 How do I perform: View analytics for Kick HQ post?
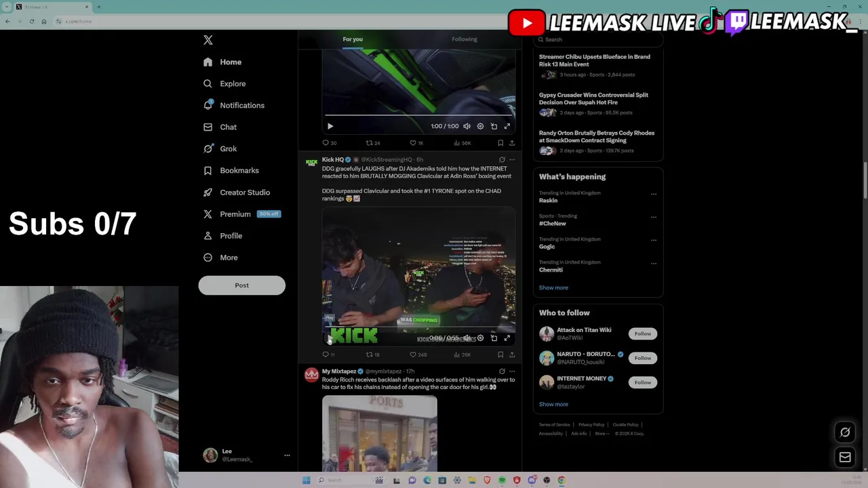pyautogui.click(x=462, y=354)
